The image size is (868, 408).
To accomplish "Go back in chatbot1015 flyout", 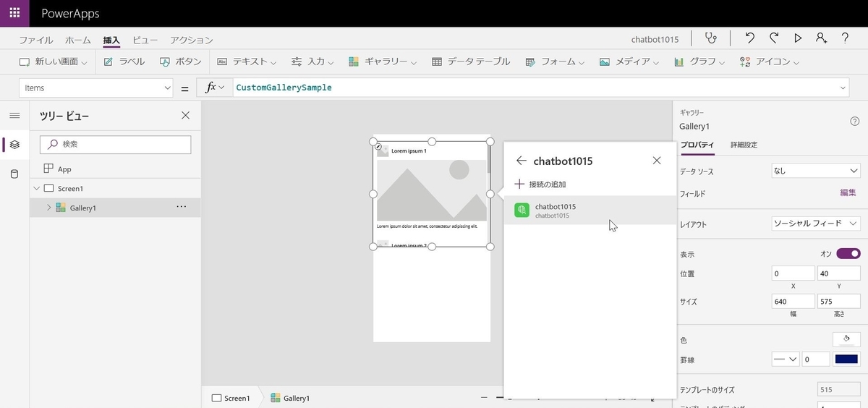I will point(521,161).
